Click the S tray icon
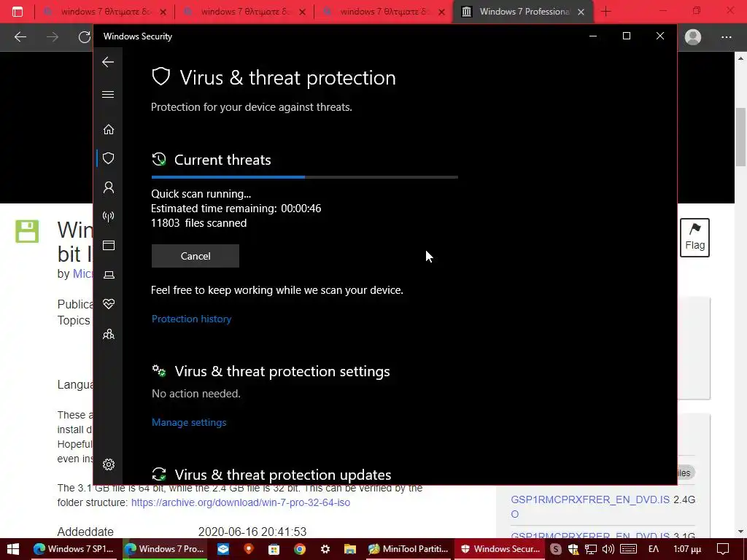This screenshot has width=747, height=560. [x=555, y=549]
